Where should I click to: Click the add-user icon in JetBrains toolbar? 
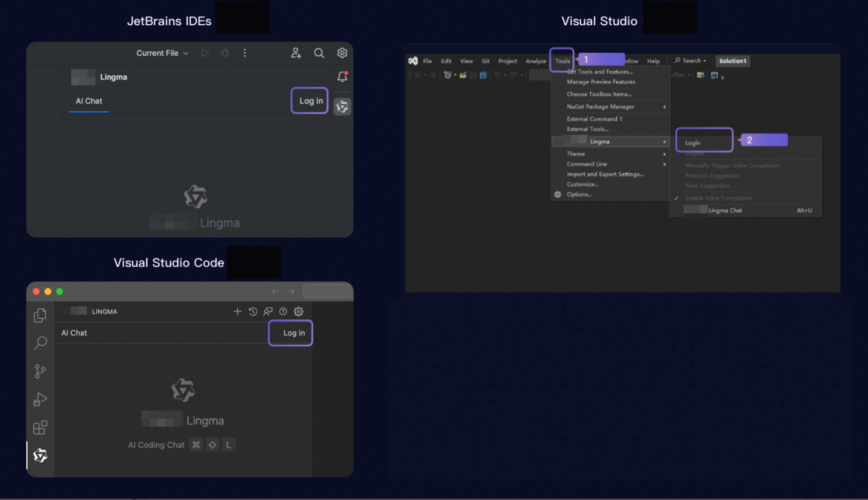(296, 53)
